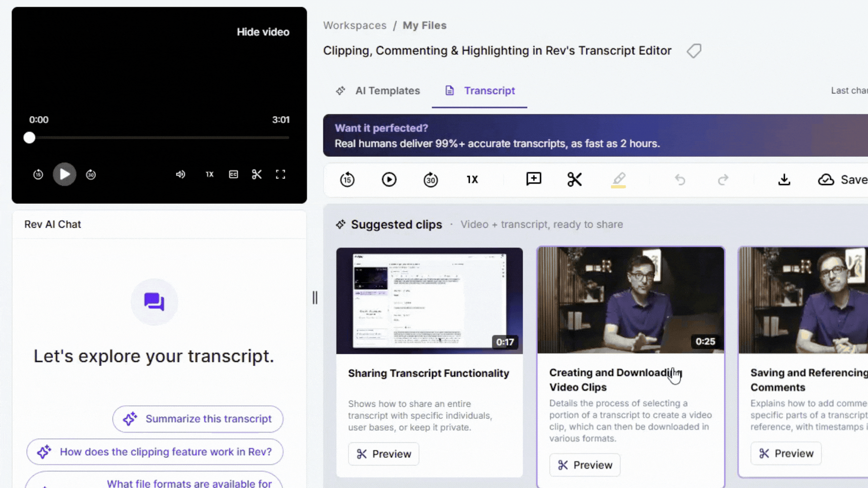Click the scissors clip icon in video player

pos(257,174)
